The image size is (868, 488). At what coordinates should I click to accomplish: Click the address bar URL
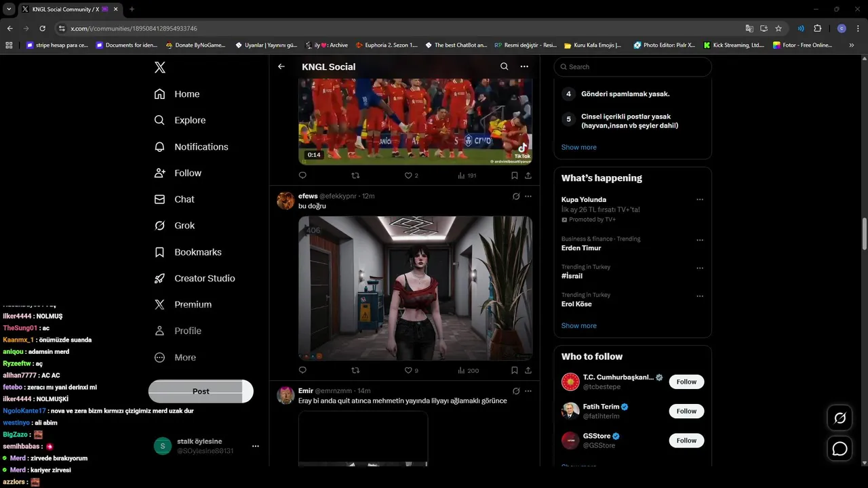point(134,28)
